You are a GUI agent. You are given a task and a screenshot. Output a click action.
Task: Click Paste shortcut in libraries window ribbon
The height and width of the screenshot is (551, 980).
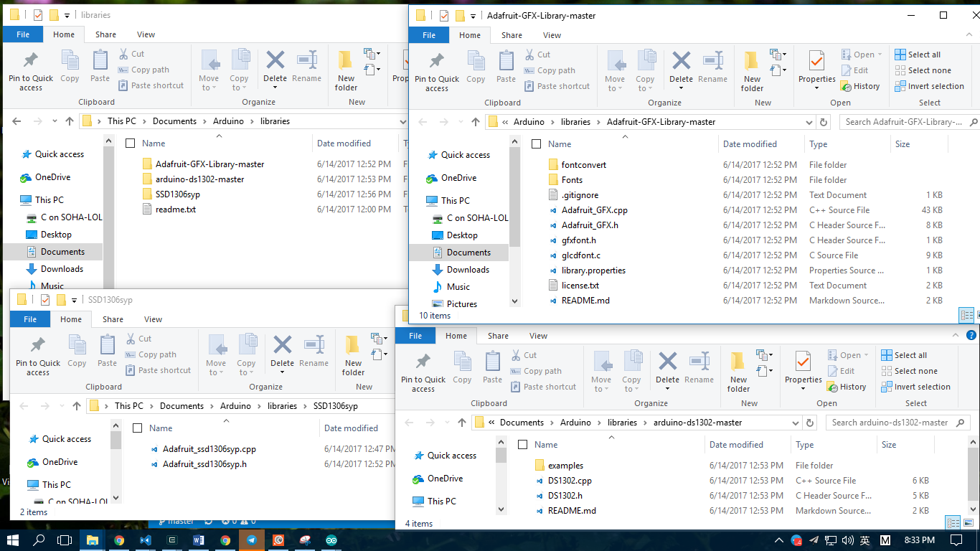click(151, 85)
